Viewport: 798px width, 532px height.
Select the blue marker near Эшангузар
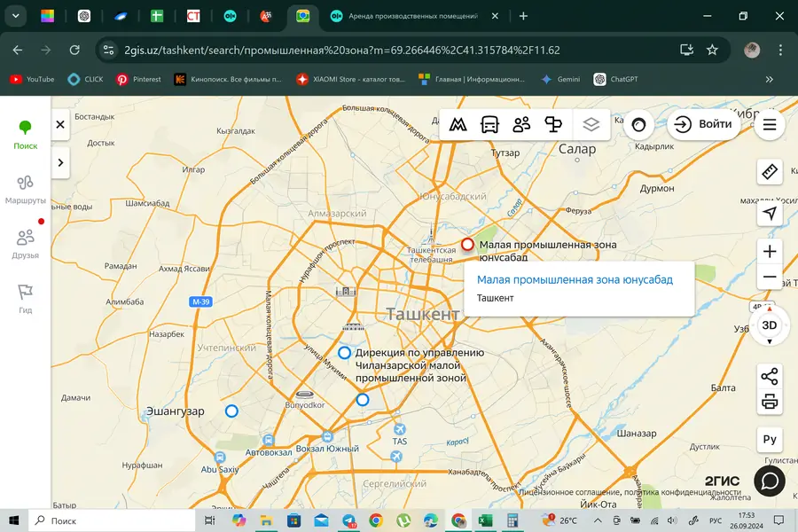click(x=231, y=411)
